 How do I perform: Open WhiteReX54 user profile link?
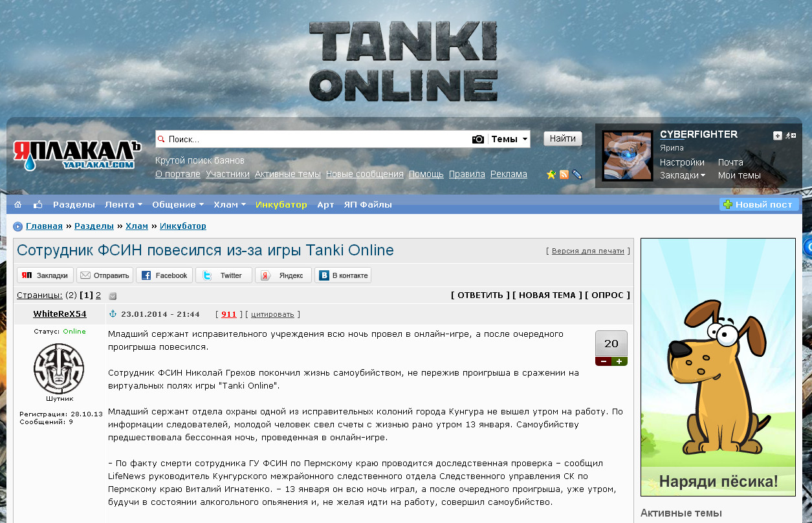point(60,314)
